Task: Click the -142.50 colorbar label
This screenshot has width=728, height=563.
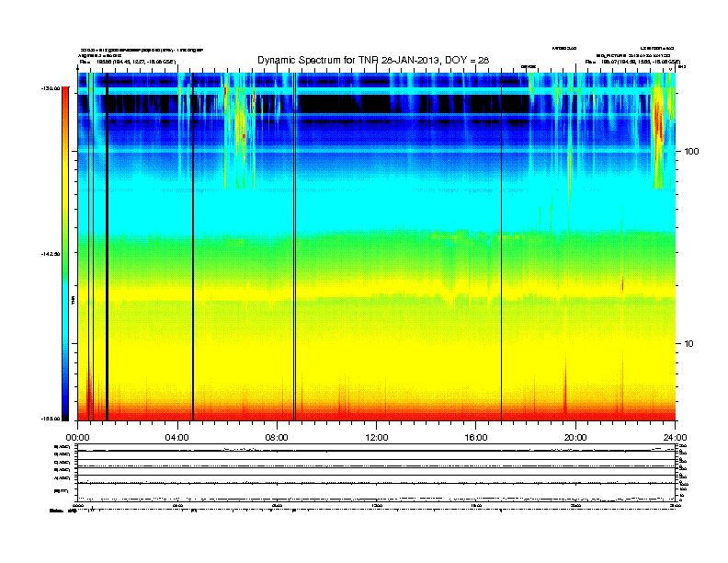Action: click(x=51, y=254)
